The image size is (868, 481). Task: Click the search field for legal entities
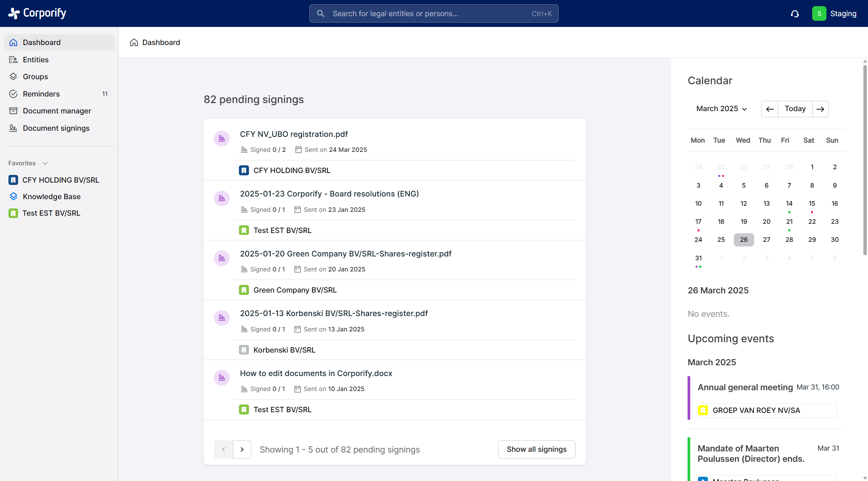point(434,13)
